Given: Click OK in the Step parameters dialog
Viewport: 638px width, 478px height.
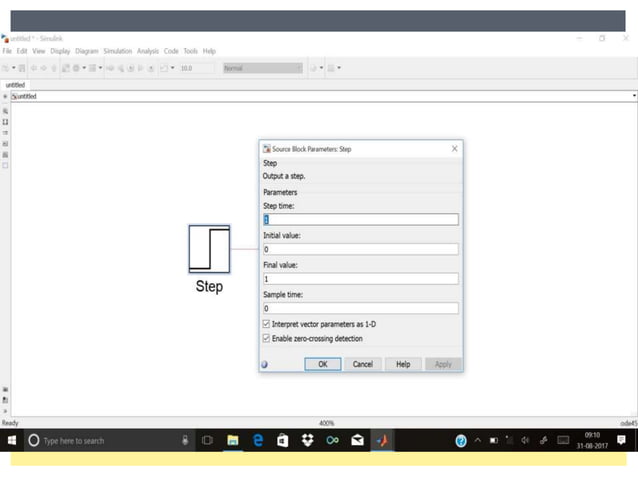Looking at the screenshot, I should (323, 364).
